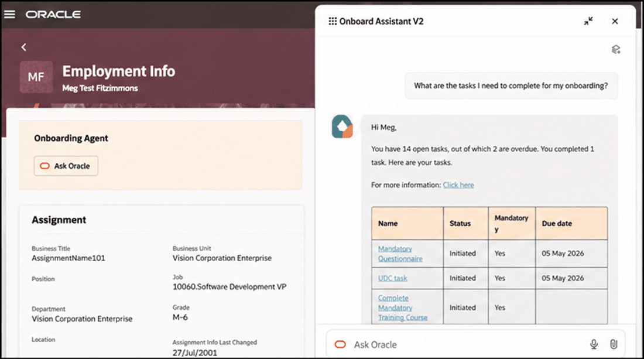
Task: Click the MF avatar tile
Action: coord(36,77)
